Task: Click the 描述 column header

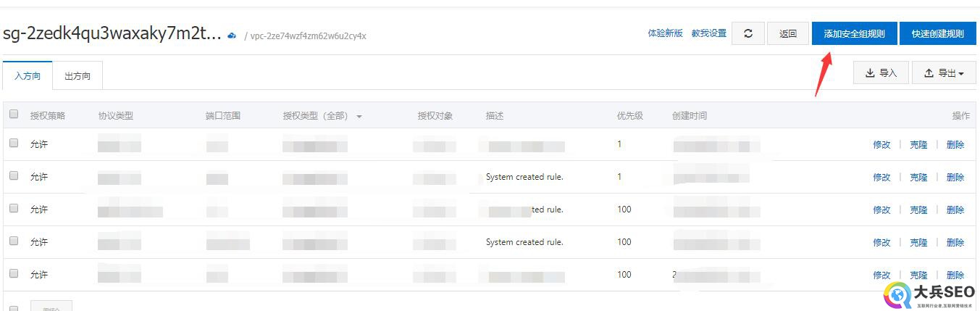Action: coord(495,116)
